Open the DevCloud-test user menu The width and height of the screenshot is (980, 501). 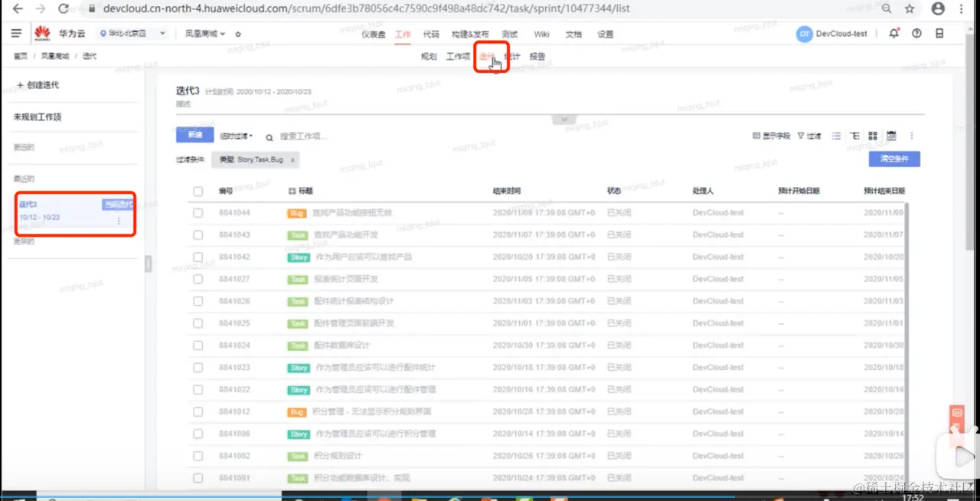831,34
